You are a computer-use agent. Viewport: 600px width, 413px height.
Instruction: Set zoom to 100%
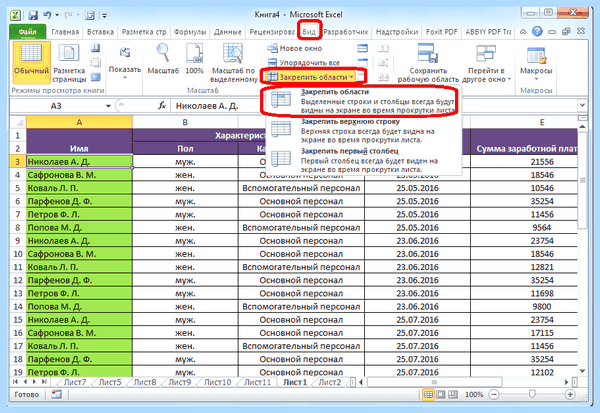pos(194,59)
